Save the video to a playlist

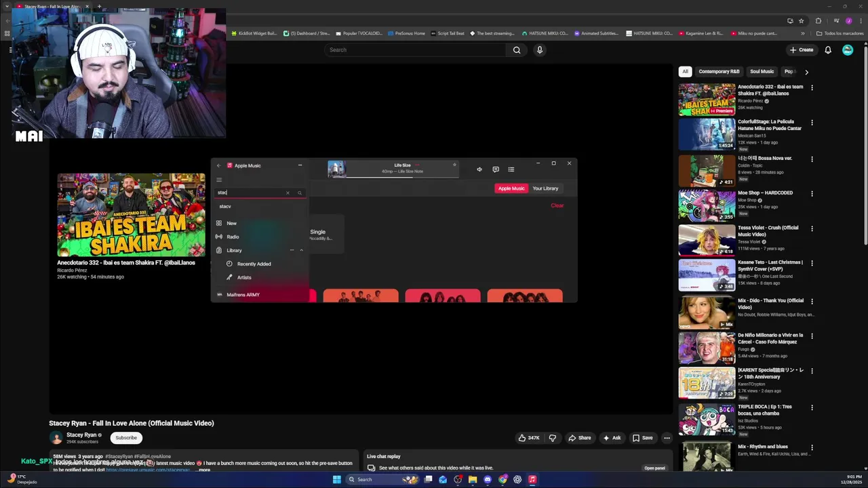pyautogui.click(x=642, y=438)
